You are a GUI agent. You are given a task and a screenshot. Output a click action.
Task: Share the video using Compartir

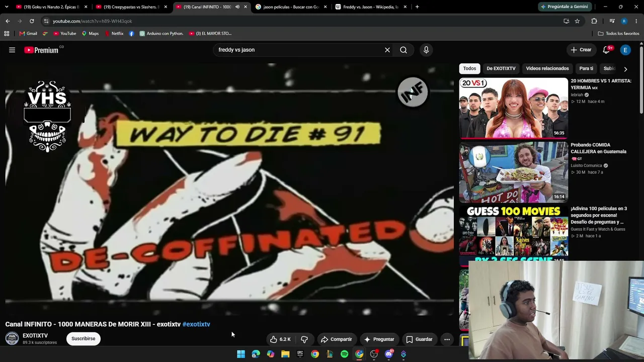coord(337,339)
